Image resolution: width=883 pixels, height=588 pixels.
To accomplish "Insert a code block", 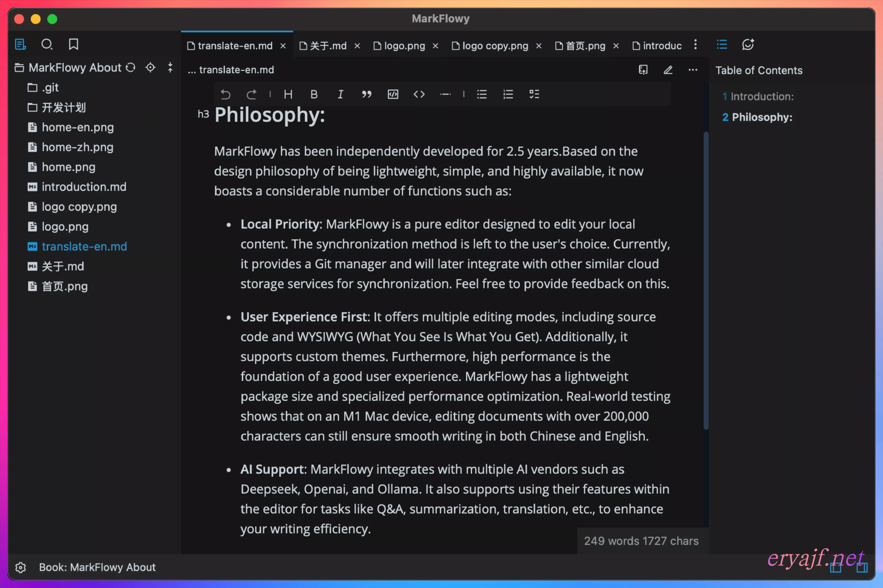I will coord(393,94).
